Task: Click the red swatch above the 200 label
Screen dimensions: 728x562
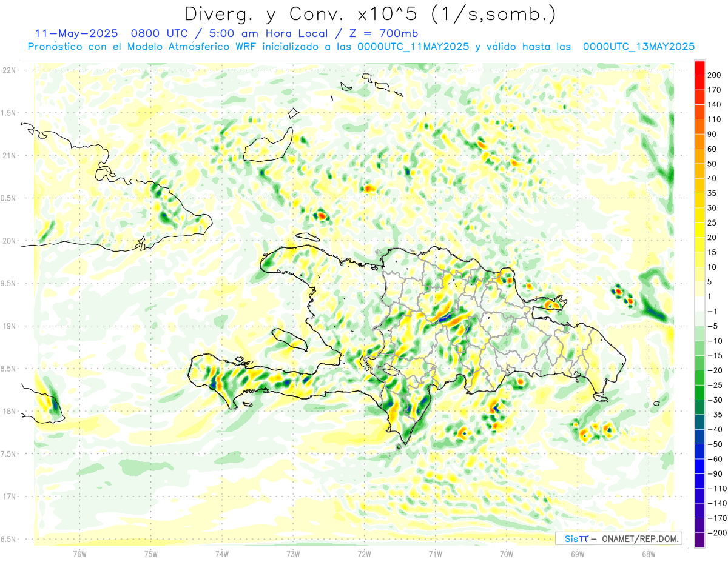Action: [699, 68]
